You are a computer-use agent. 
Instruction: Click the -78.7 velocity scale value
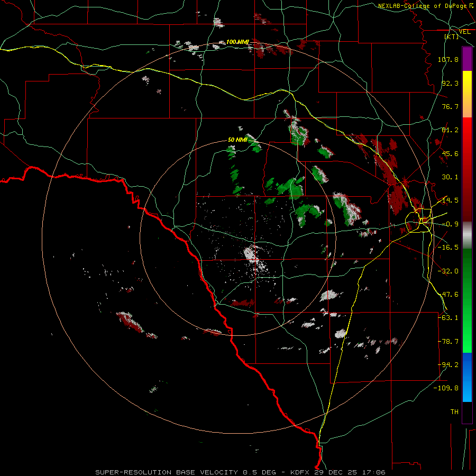(x=448, y=342)
